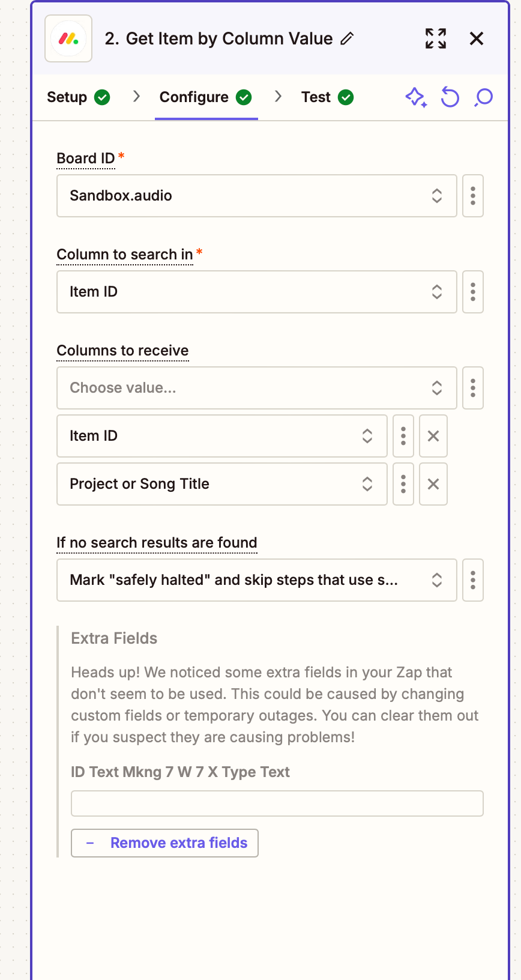
Task: Remove the Item ID received column
Action: [x=433, y=436]
